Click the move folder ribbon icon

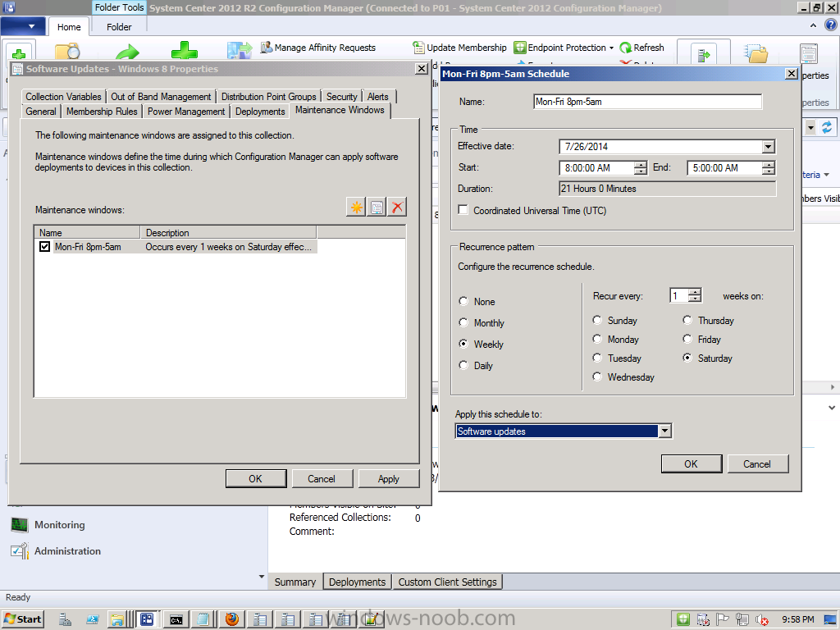click(x=756, y=53)
